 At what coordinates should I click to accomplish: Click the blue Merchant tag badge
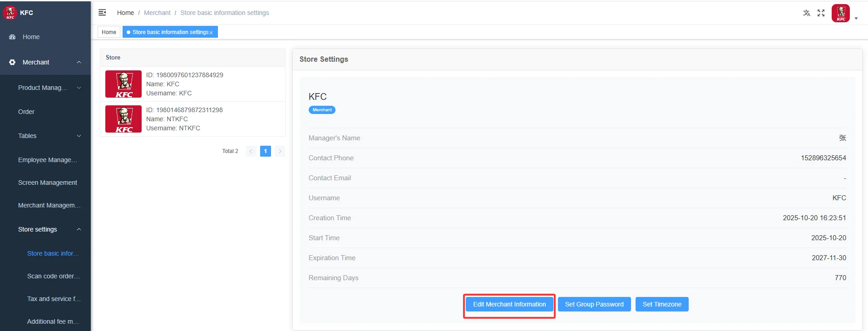tap(322, 110)
